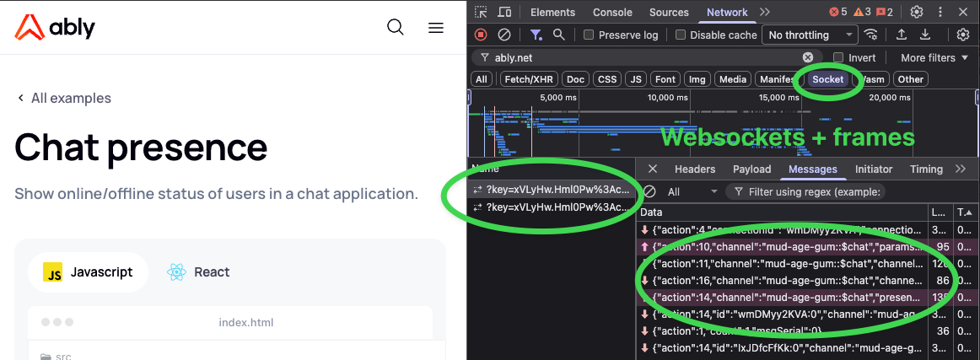The height and width of the screenshot is (360, 980).
Task: Stop recording network log
Action: 481,35
